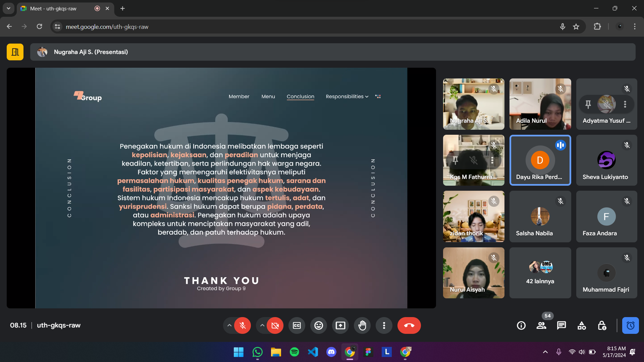Click the 42 lainnya participants tile
644x362 pixels.
click(540, 273)
